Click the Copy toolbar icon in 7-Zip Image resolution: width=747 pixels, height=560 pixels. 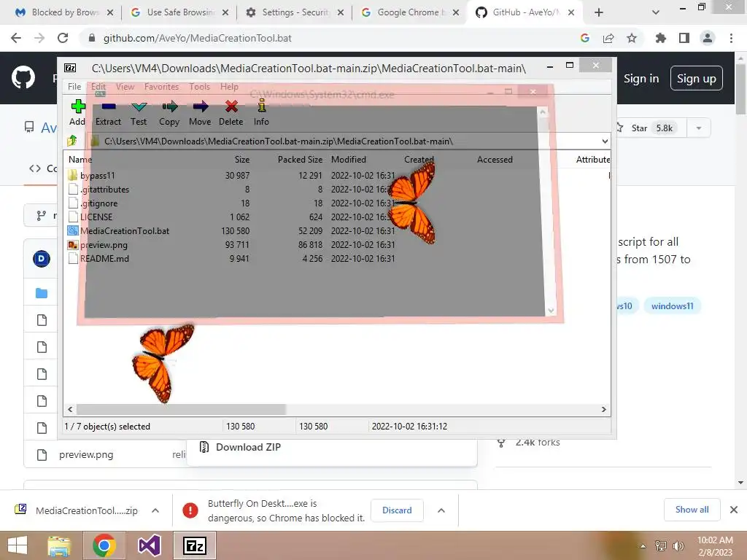coord(169,112)
